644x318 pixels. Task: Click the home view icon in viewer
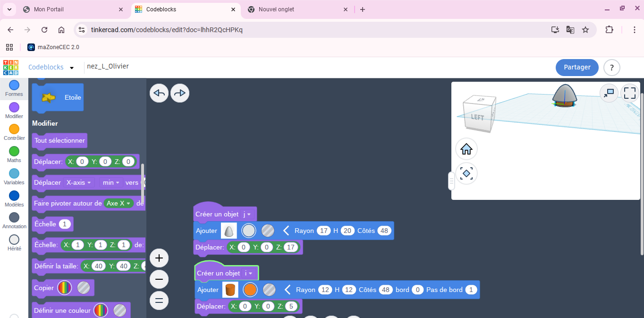click(x=466, y=149)
